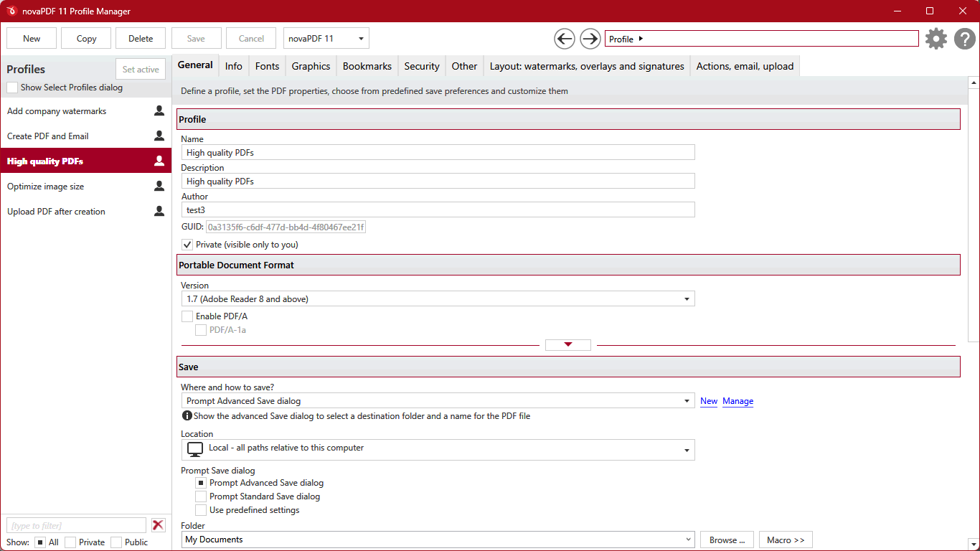Image resolution: width=980 pixels, height=551 pixels.
Task: Click the info icon under save option
Action: (x=187, y=415)
